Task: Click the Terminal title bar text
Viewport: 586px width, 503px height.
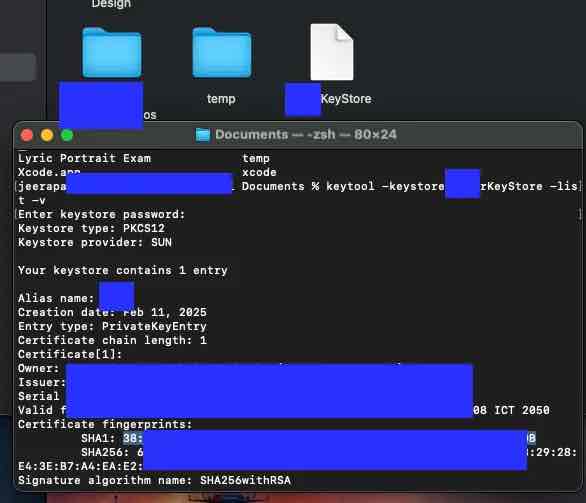Action: pyautogui.click(x=306, y=135)
